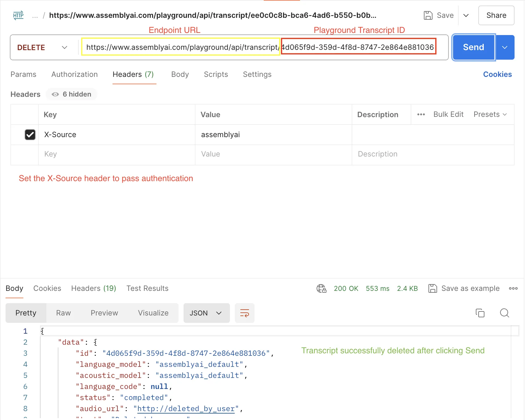525x420 pixels.
Task: Open search in response with magnifier icon
Action: click(504, 313)
